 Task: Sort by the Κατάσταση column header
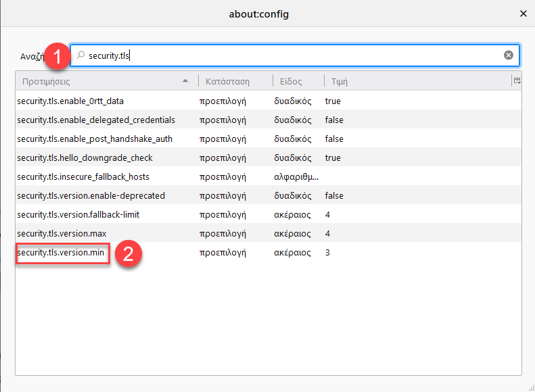(x=227, y=82)
